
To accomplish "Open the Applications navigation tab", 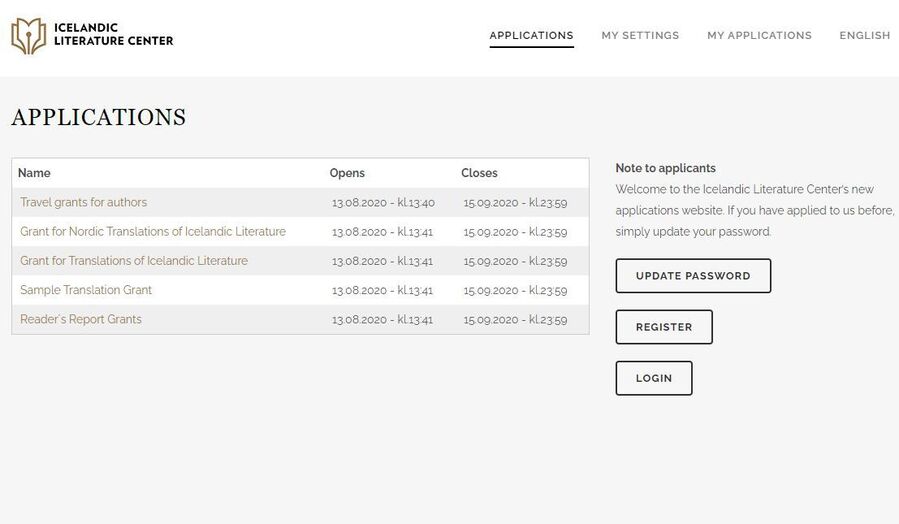I will pyautogui.click(x=531, y=35).
